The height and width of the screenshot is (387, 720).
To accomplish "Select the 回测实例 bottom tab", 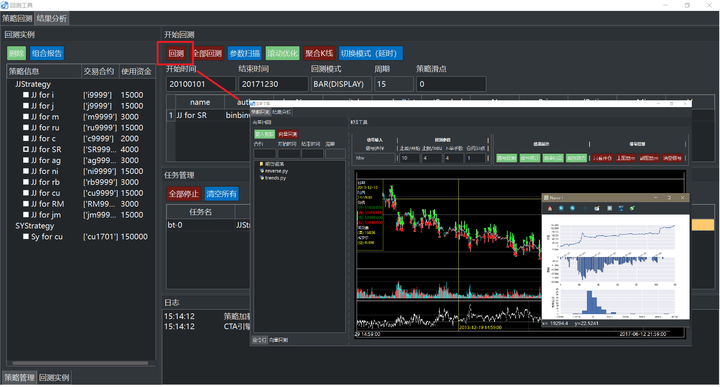I will (x=54, y=377).
